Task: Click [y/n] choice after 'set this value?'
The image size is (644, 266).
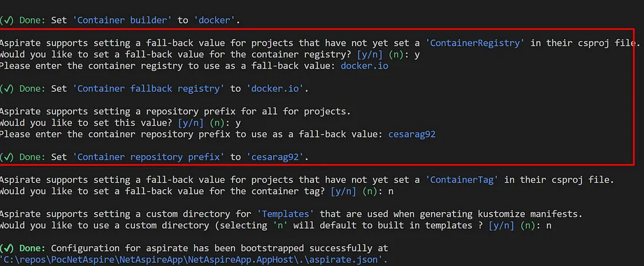Action: tap(190, 122)
